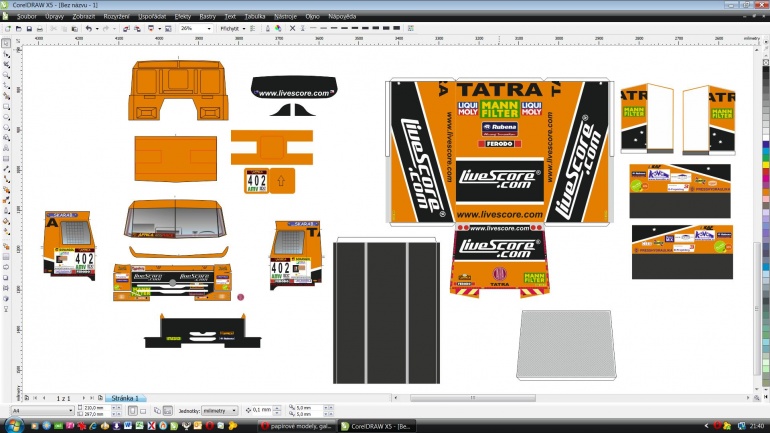This screenshot has height=433, width=770.
Task: Click the horizontal scrollbar thumb
Action: point(472,398)
